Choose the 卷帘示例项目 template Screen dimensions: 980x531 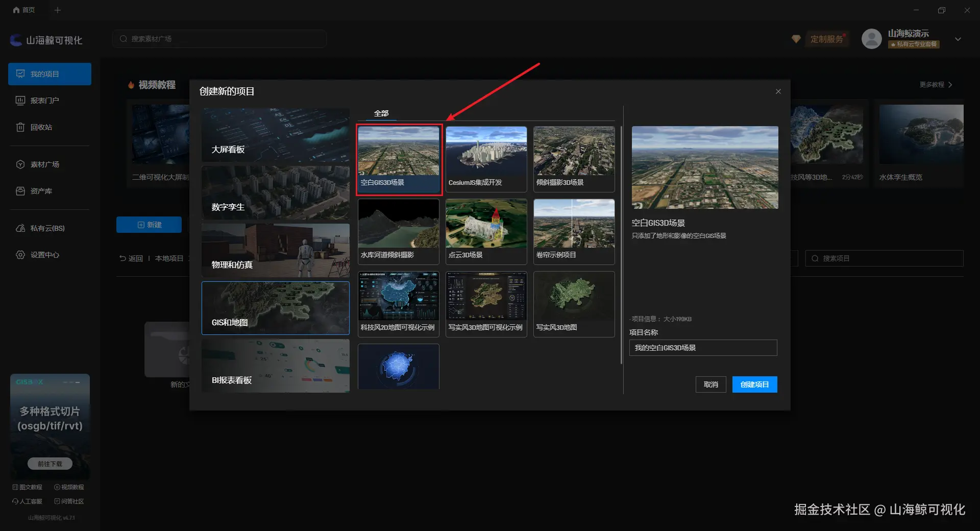[x=574, y=232]
